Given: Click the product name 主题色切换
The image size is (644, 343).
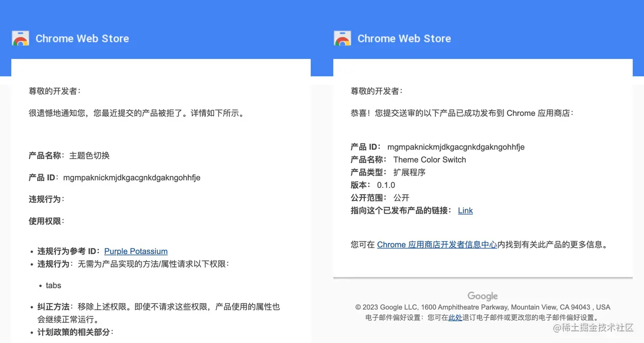Looking at the screenshot, I should click(x=92, y=156).
